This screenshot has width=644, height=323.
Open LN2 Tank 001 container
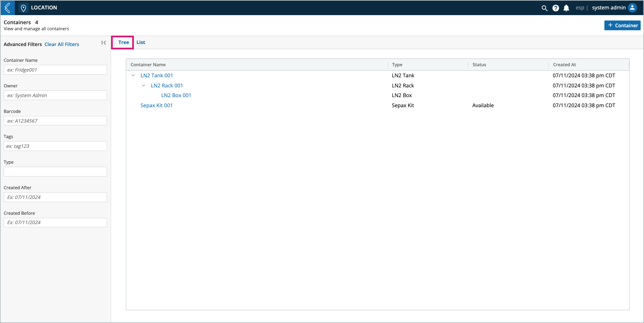[157, 76]
